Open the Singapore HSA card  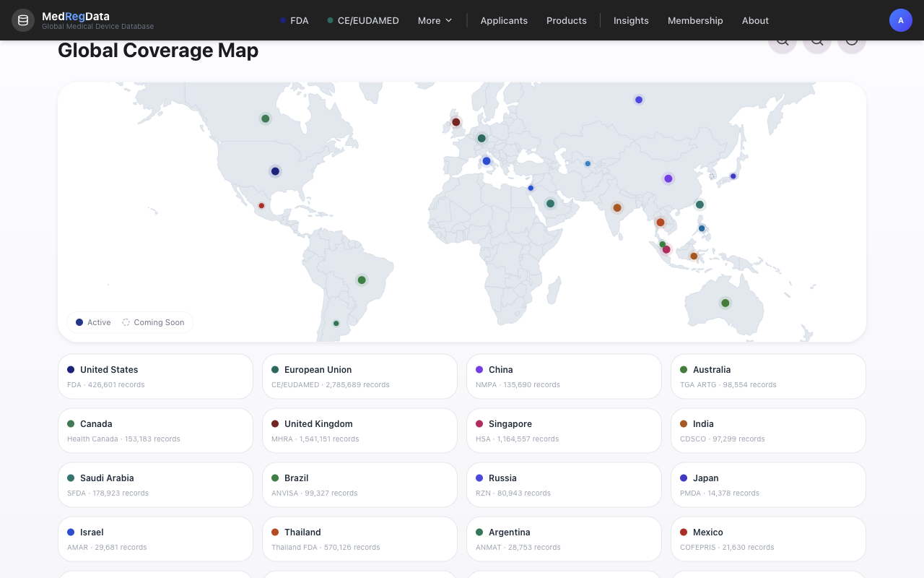click(564, 431)
